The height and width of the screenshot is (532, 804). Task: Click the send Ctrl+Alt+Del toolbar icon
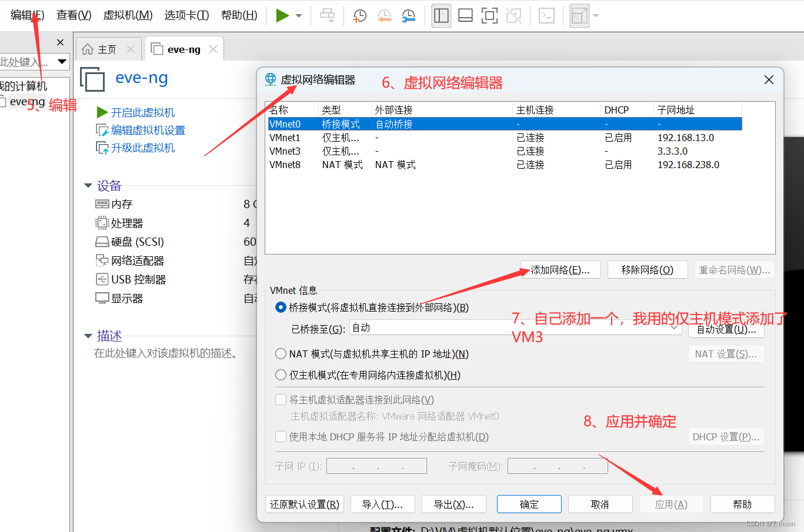328,16
